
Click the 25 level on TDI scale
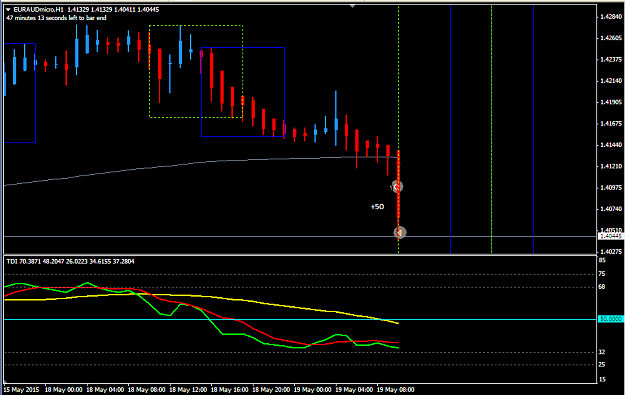pos(602,365)
